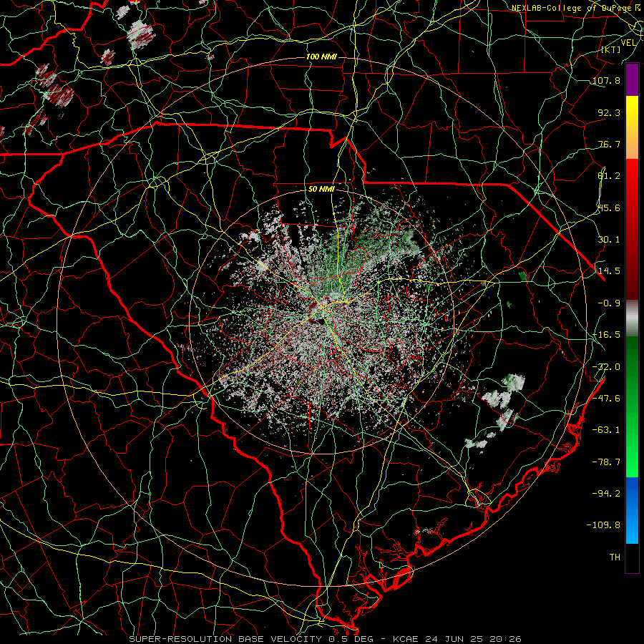Click the 76.7 legend value
This screenshot has width=644, height=644.
pyautogui.click(x=609, y=144)
